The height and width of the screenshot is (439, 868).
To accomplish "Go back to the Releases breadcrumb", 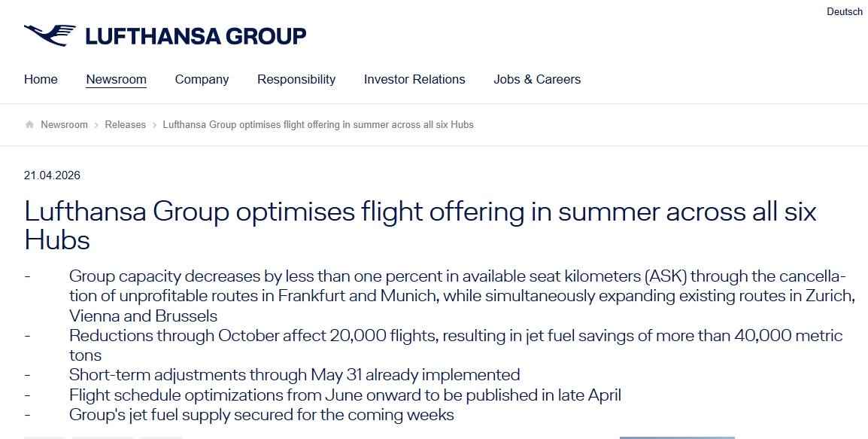I will [x=125, y=125].
